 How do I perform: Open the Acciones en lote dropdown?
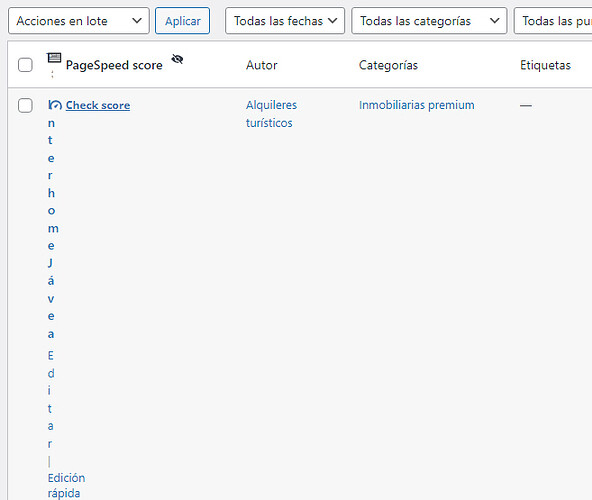tap(79, 21)
